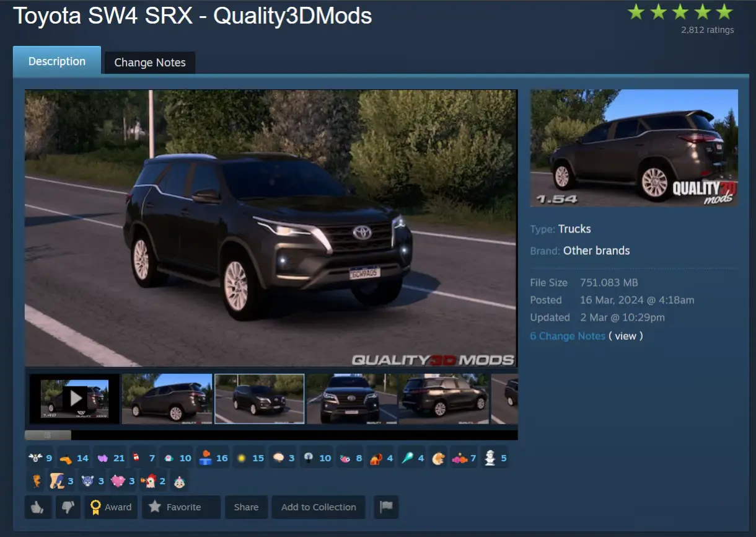Open the 6 Change Notes link
Image resolution: width=756 pixels, height=537 pixels.
pyautogui.click(x=568, y=335)
